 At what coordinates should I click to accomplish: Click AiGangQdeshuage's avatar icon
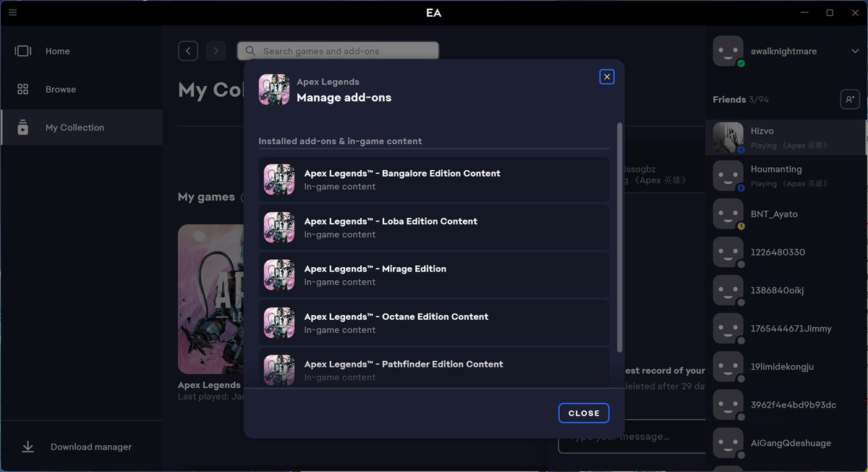tap(728, 443)
